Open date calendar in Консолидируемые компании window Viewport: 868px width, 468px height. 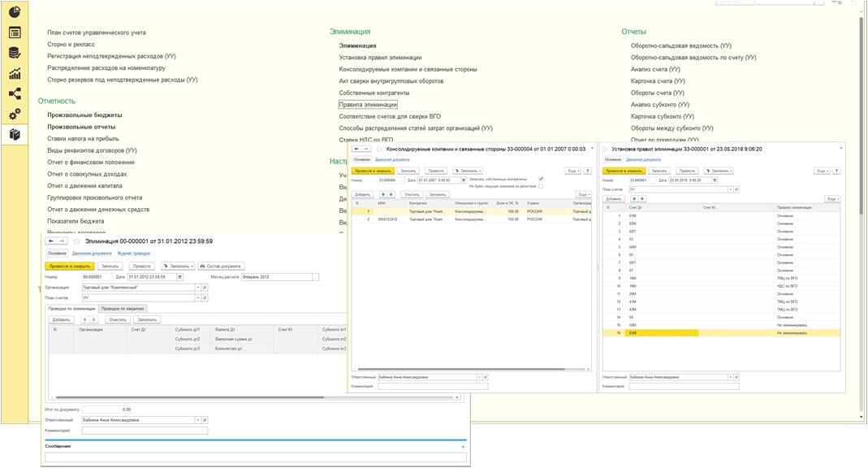tap(464, 180)
